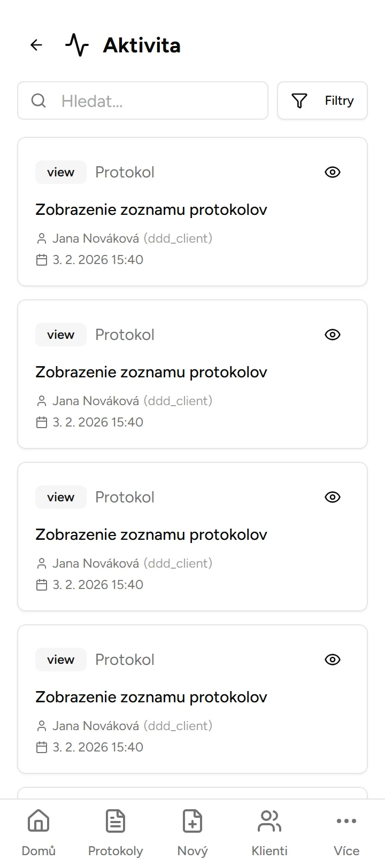Click the magnifier icon in search box
Screen dimensions: 385x868
38,100
